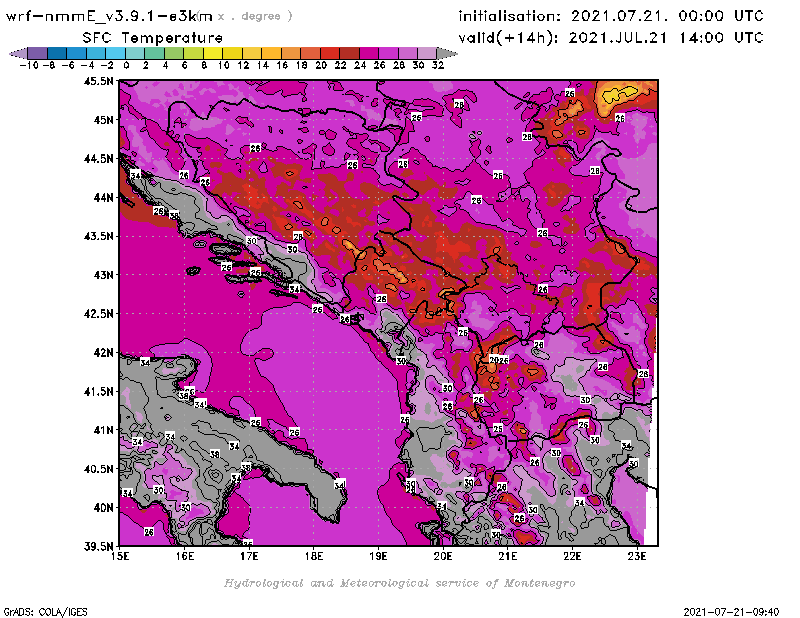
Task: Click the red 20 to 22 legend swatch
Action: pos(330,53)
